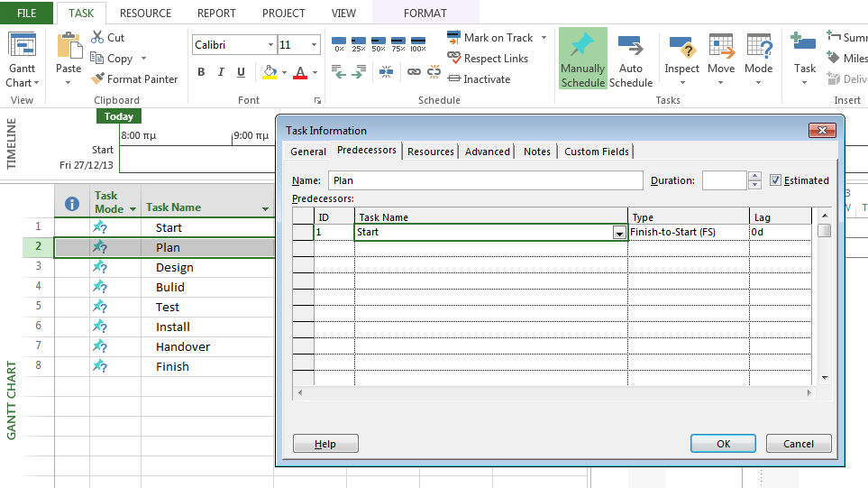Image resolution: width=868 pixels, height=488 pixels.
Task: Open the General tab in Task Information
Action: point(308,152)
